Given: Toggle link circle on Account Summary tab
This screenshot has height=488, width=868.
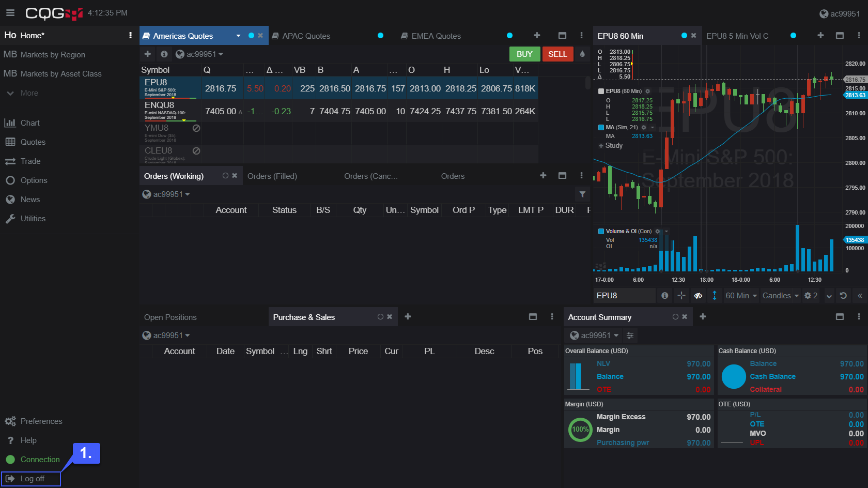Looking at the screenshot, I should pos(675,317).
